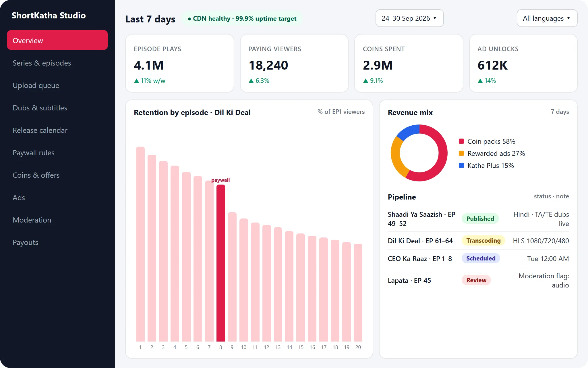Screen dimensions: 588x368
Task: Click the episode 1 retention bar
Action: [x=140, y=244]
